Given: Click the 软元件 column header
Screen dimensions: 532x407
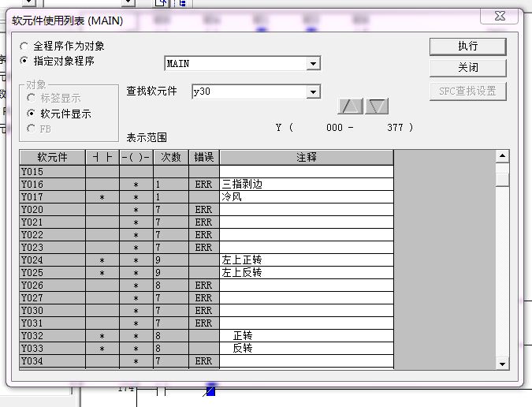Looking at the screenshot, I should (x=52, y=158).
